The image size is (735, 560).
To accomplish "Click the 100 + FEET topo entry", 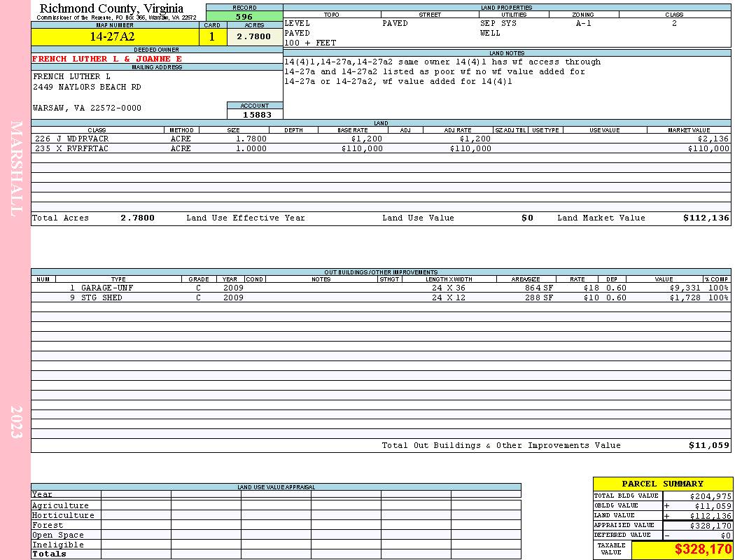I will tap(310, 43).
